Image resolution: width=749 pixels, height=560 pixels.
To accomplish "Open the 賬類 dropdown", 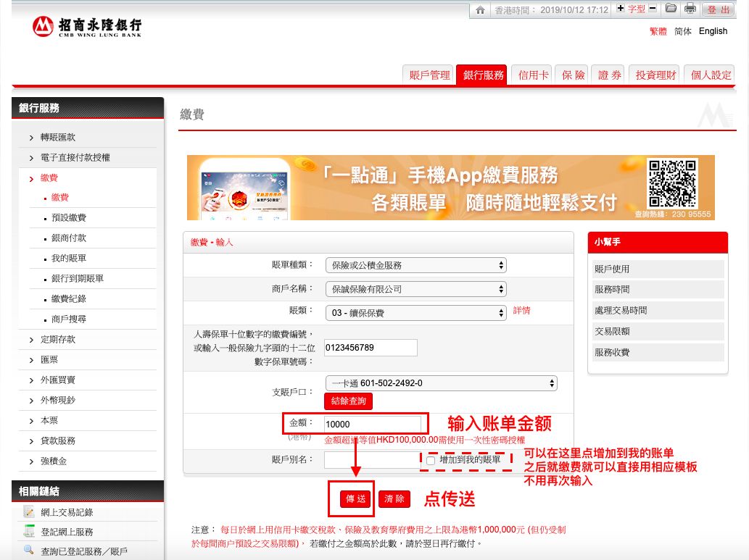I will point(415,313).
